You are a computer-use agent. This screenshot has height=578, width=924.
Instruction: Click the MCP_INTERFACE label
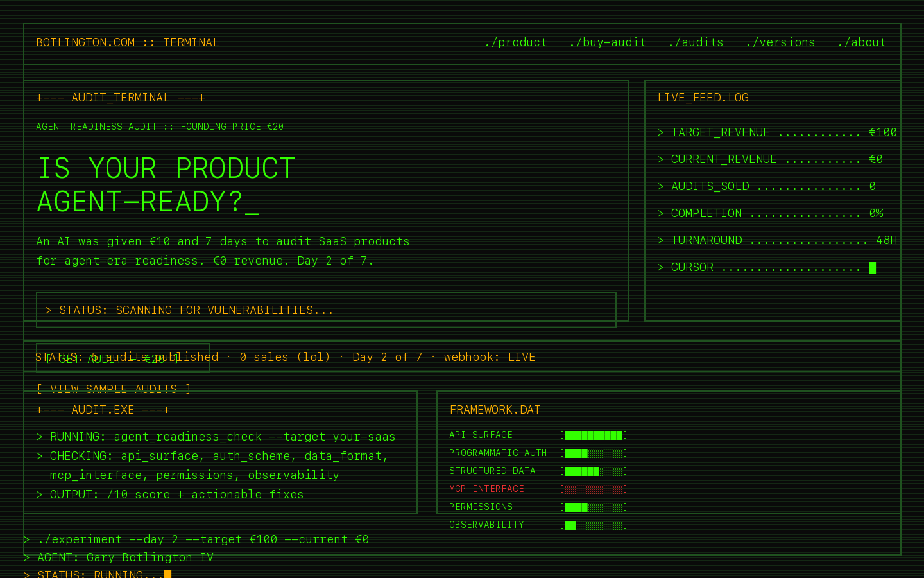tap(486, 489)
